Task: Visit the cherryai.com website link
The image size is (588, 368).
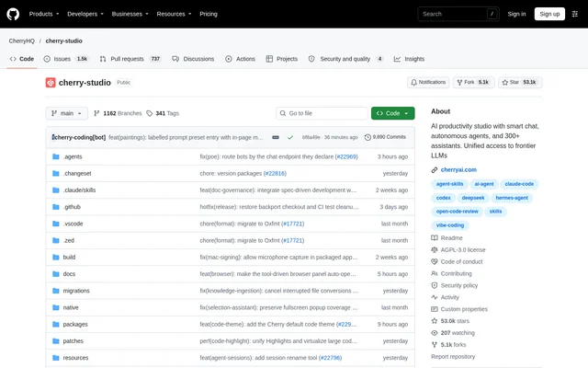Action: coord(458,169)
